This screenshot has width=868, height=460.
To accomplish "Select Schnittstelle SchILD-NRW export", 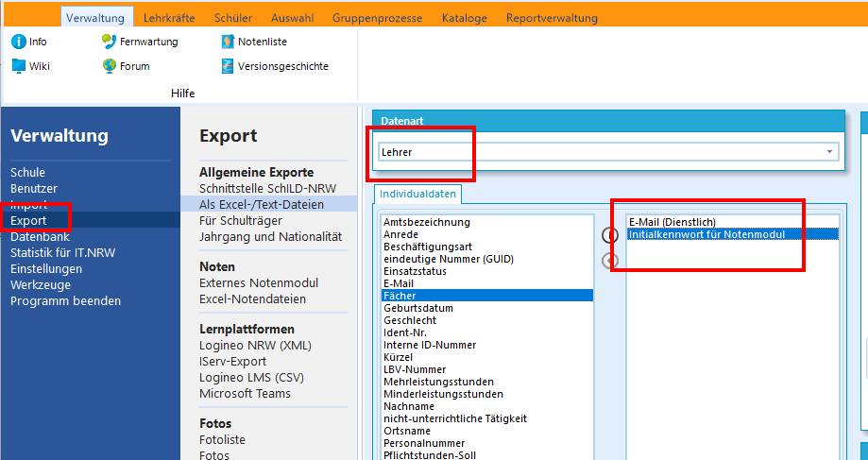I will click(x=268, y=188).
